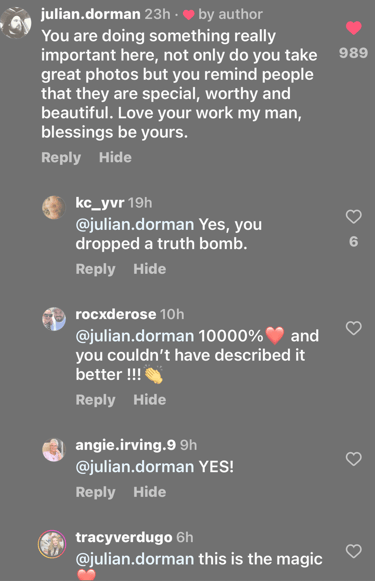Open kc_yvr's avatar
This screenshot has width=375, height=581.
[x=54, y=208]
